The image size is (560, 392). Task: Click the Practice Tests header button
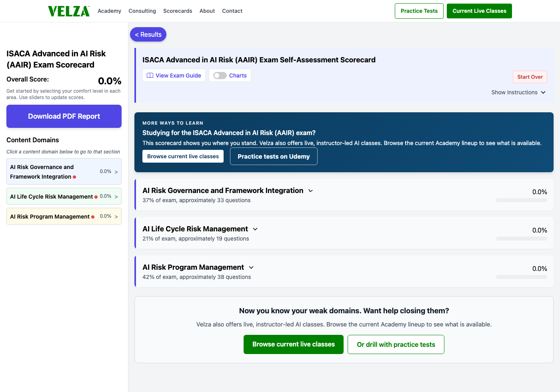419,11
